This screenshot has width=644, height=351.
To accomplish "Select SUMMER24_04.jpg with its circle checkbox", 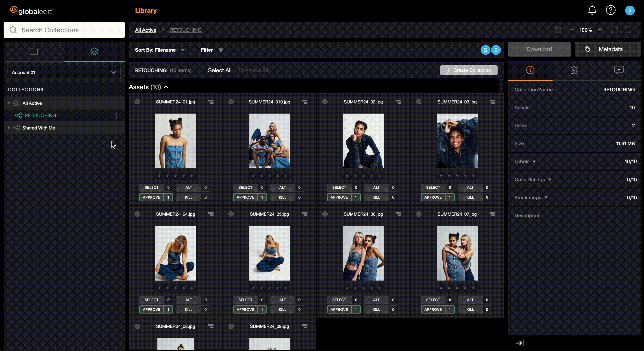I will [x=137, y=214].
